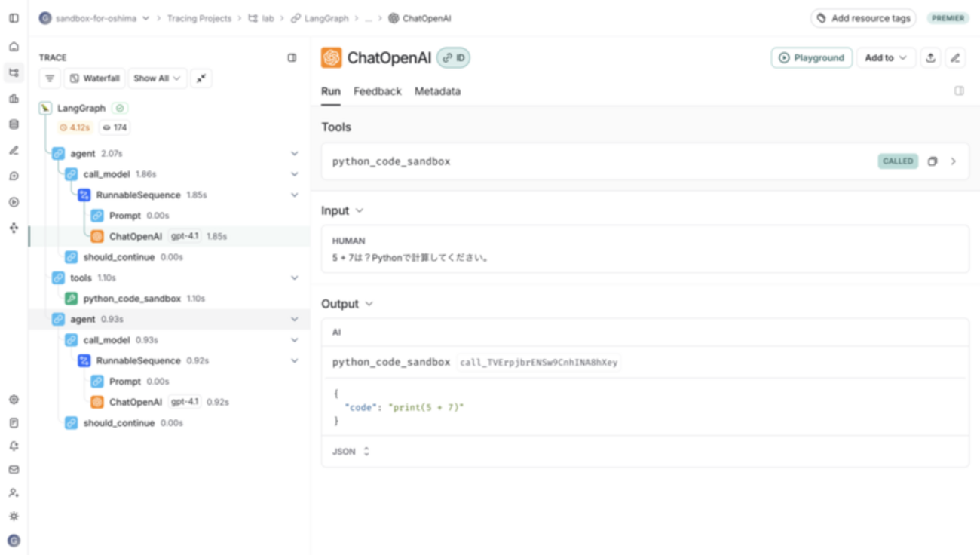This screenshot has width=980, height=555.
Task: Switch to the Metadata tab
Action: 437,91
